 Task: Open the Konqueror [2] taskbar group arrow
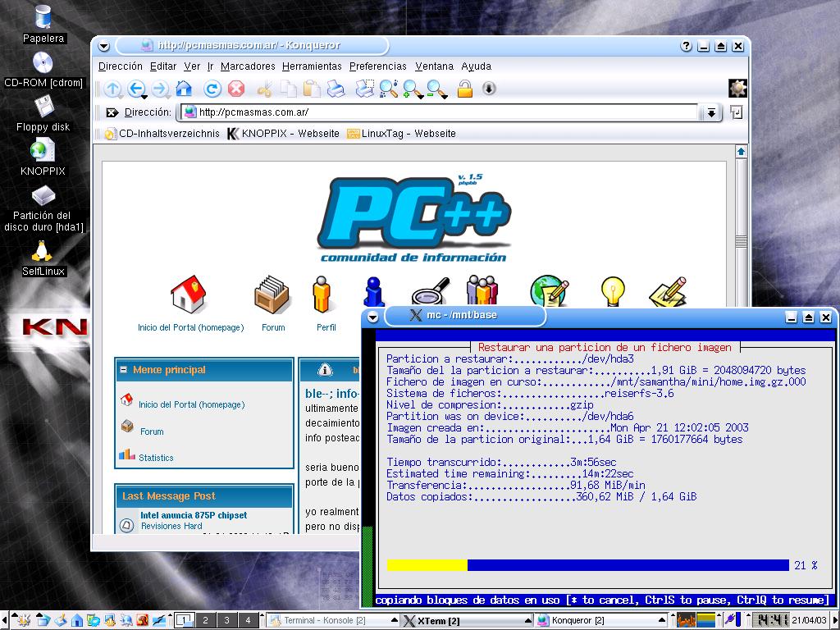(662, 620)
